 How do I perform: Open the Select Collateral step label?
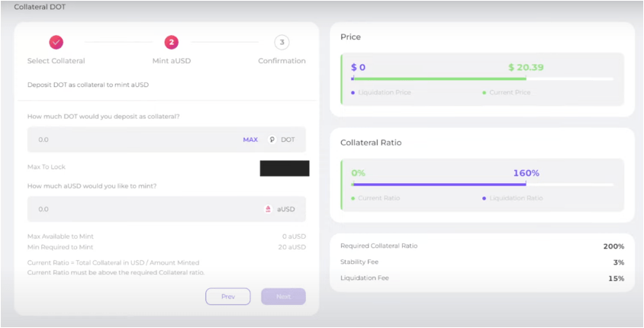point(56,61)
